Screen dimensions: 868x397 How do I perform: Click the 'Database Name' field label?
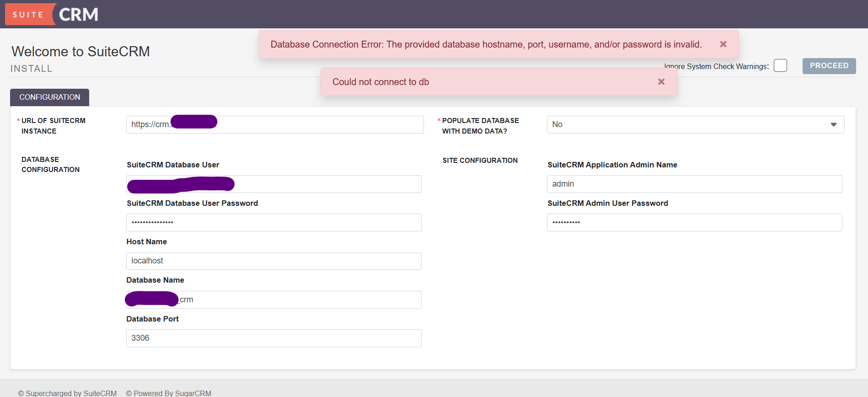tap(155, 280)
